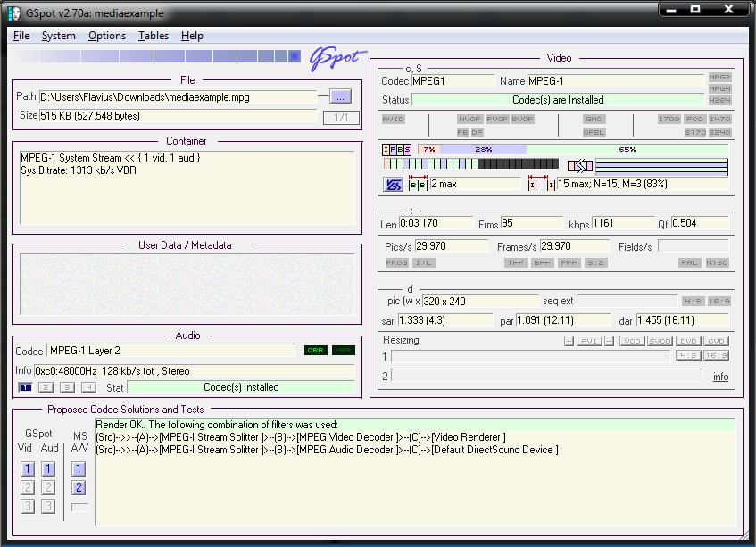This screenshot has width=756, height=547.
Task: Click the plus button beside AVI
Action: click(569, 341)
